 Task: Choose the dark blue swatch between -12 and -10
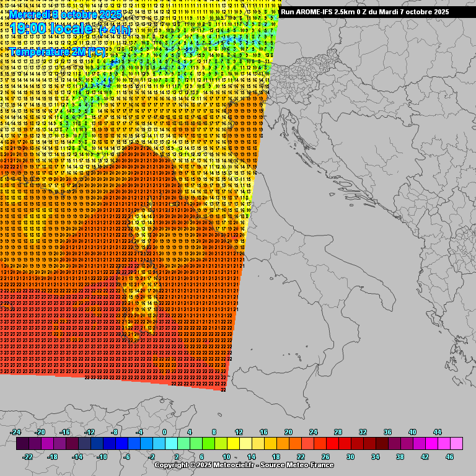click(x=97, y=443)
